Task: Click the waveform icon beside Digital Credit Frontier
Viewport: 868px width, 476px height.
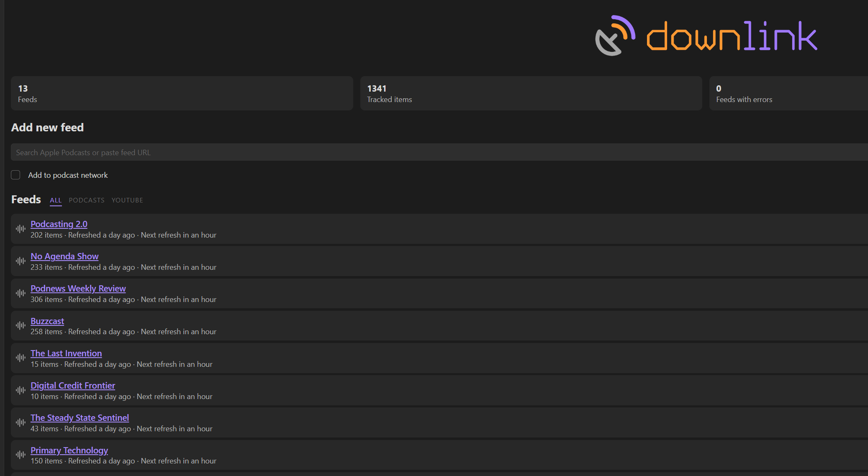Action: (x=21, y=390)
